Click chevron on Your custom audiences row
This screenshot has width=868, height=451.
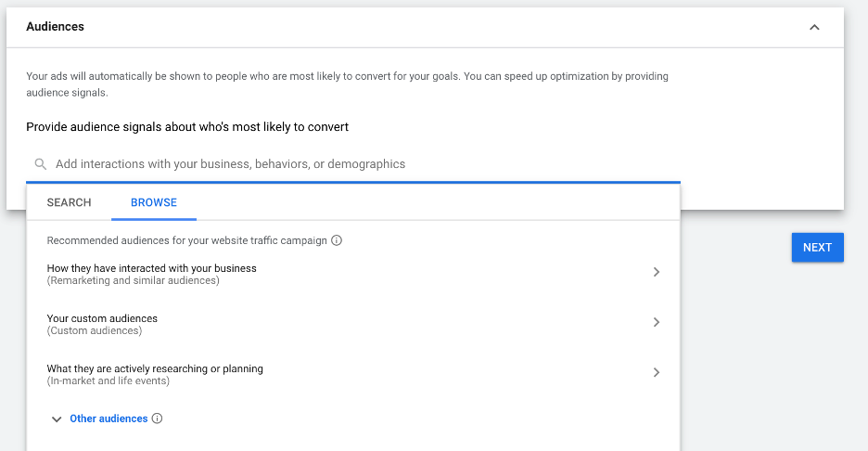click(657, 322)
